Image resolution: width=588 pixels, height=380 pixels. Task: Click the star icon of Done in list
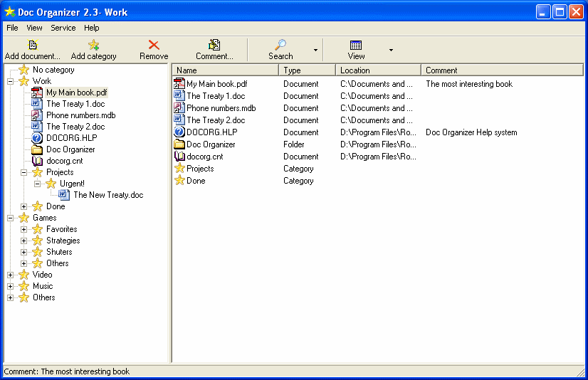point(179,180)
